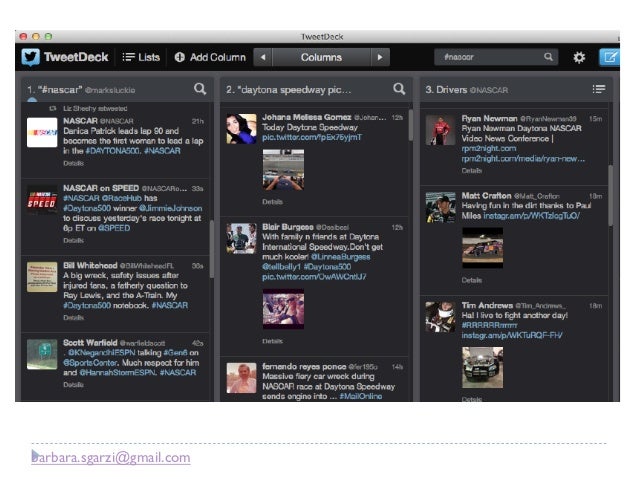Open the Lists menu

tap(141, 57)
